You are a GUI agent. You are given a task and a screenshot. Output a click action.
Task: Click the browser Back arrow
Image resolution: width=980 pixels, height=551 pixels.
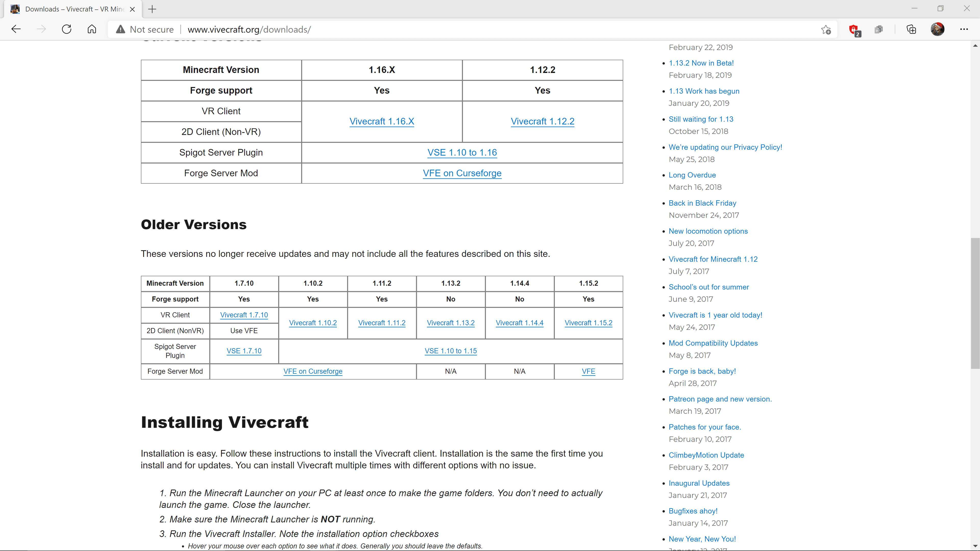16,29
